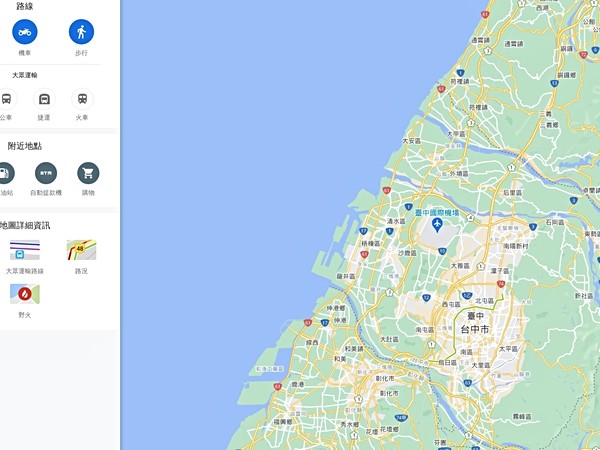This screenshot has width=600, height=450.
Task: Search nearby 自動提款機 ATM icon
Action: (x=46, y=173)
